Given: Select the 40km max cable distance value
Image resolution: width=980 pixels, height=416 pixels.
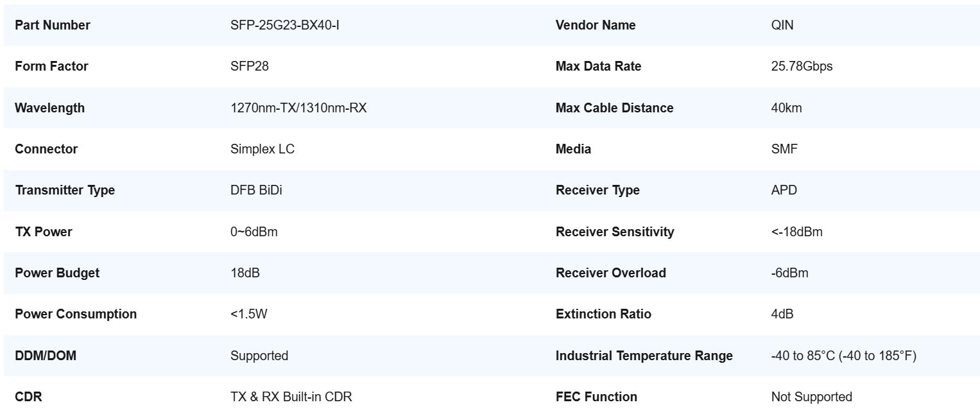Looking at the screenshot, I should click(786, 108).
